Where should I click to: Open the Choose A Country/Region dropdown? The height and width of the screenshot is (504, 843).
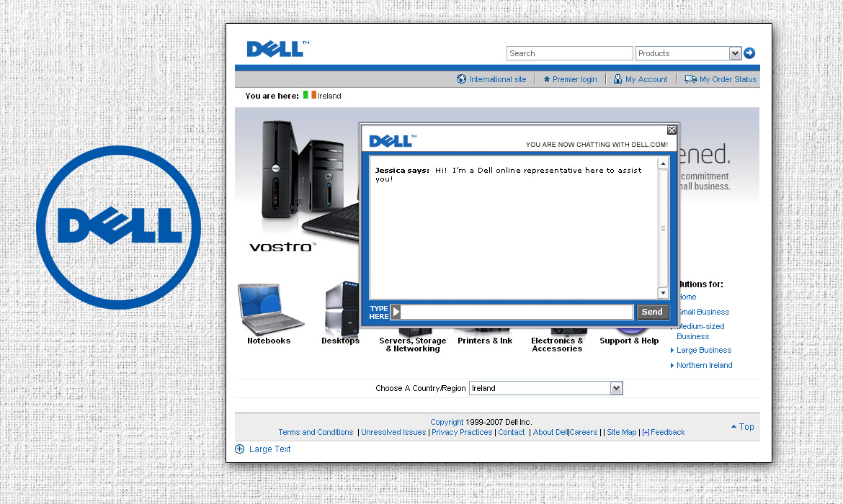click(x=546, y=388)
